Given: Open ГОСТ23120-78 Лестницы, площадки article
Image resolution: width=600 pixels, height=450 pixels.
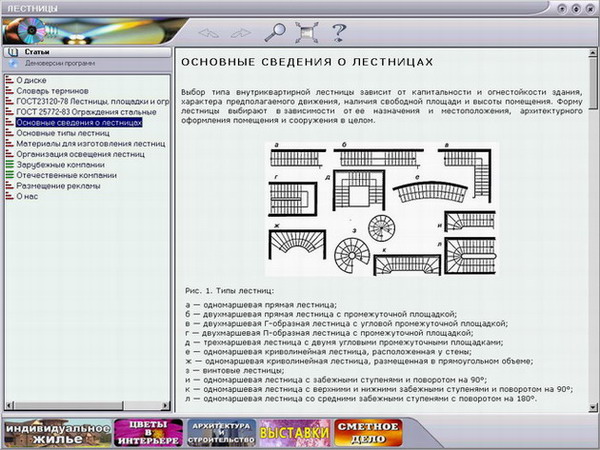Looking at the screenshot, I should pos(92,101).
